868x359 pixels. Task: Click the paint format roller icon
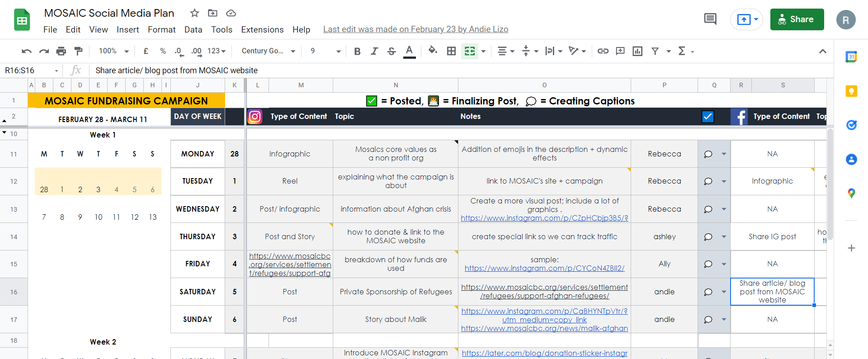(x=78, y=51)
